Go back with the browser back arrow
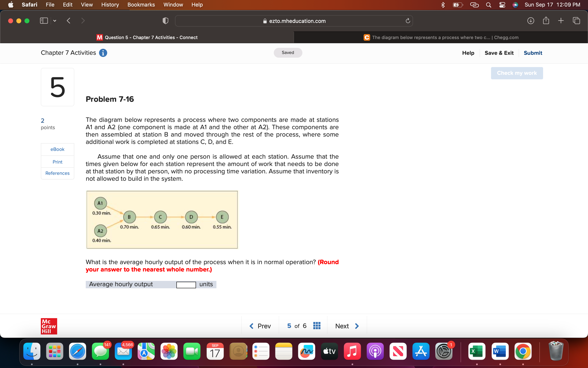 (69, 21)
